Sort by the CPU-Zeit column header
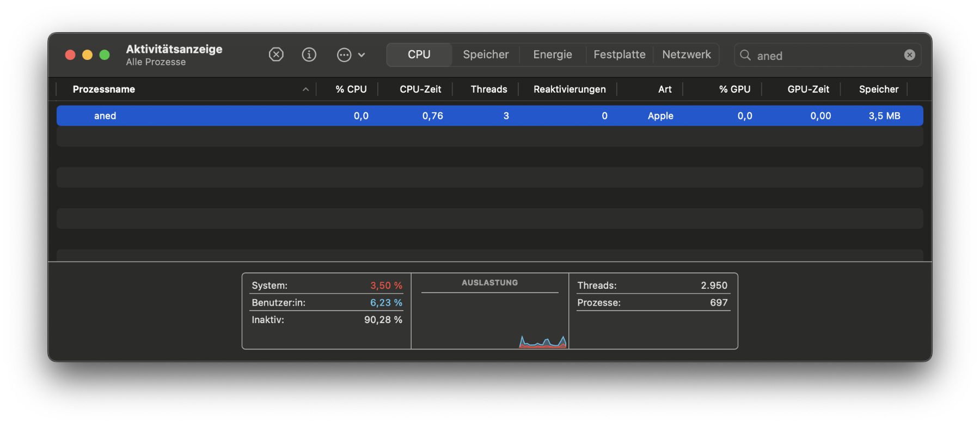Screen dimensions: 980x425 420,89
